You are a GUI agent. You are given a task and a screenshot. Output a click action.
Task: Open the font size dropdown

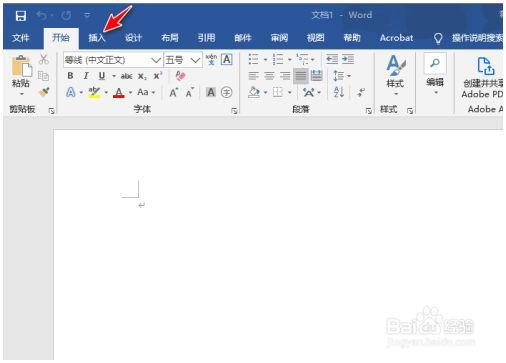195,60
